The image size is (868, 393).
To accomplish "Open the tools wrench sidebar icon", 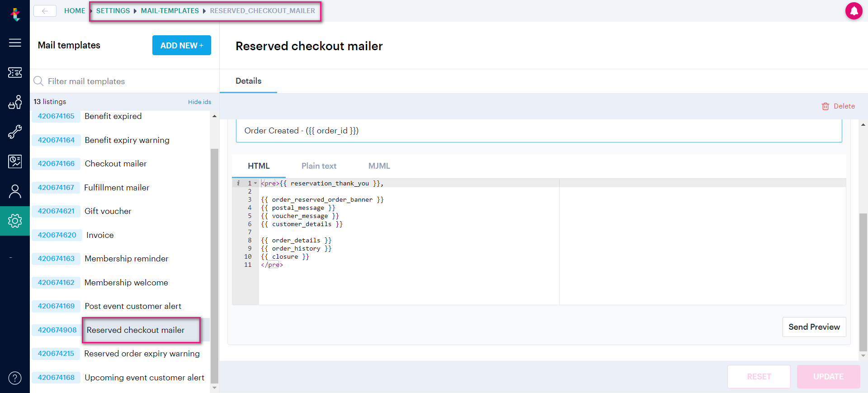I will pyautogui.click(x=15, y=132).
